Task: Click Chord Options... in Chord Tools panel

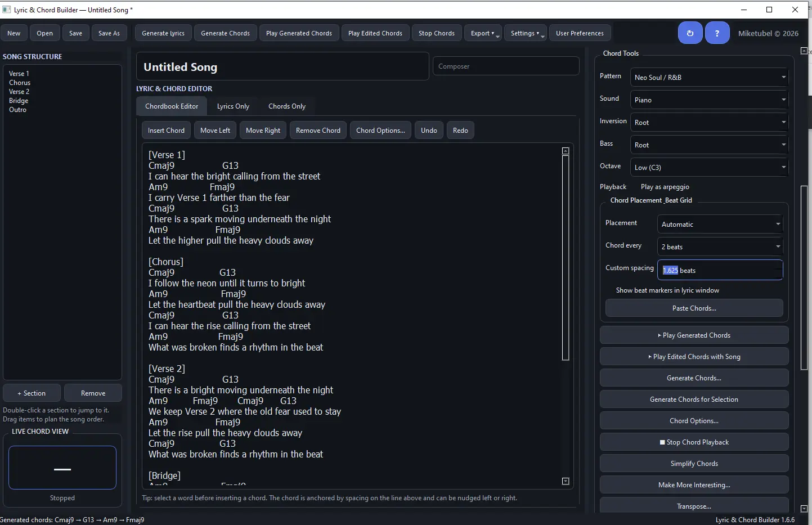Action: point(694,421)
